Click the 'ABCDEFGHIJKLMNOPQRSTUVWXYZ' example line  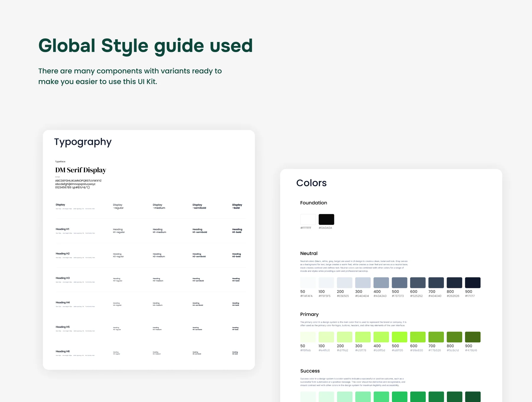click(x=78, y=181)
